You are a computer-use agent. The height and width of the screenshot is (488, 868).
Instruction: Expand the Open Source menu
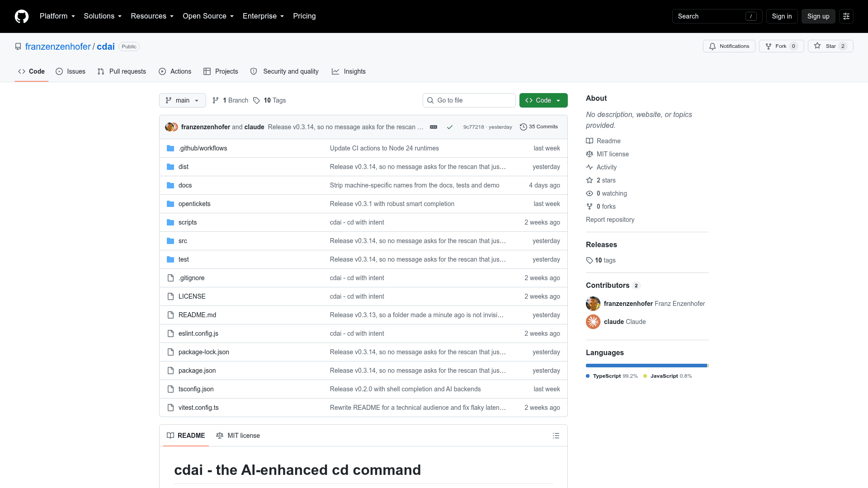208,16
